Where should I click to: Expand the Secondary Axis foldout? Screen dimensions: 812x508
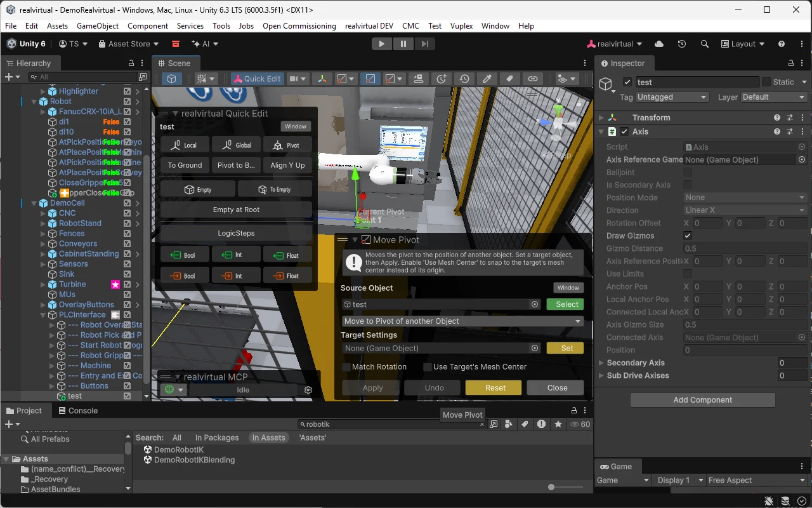(601, 363)
